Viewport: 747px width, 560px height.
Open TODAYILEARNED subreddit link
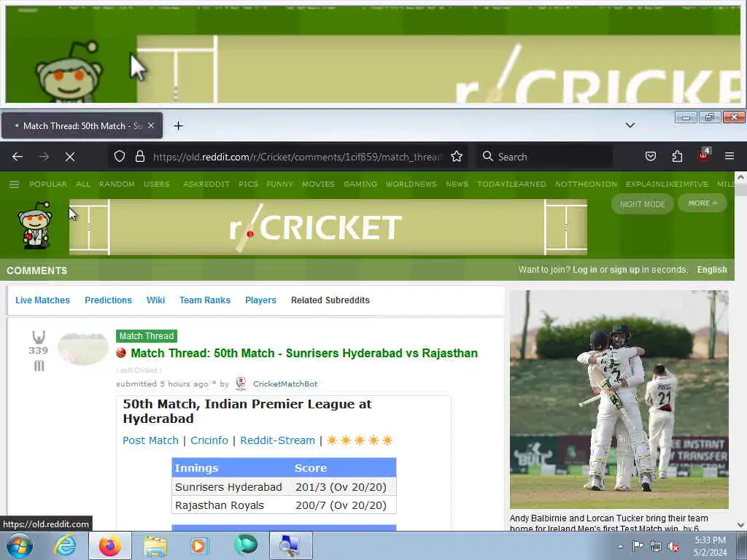click(x=511, y=184)
